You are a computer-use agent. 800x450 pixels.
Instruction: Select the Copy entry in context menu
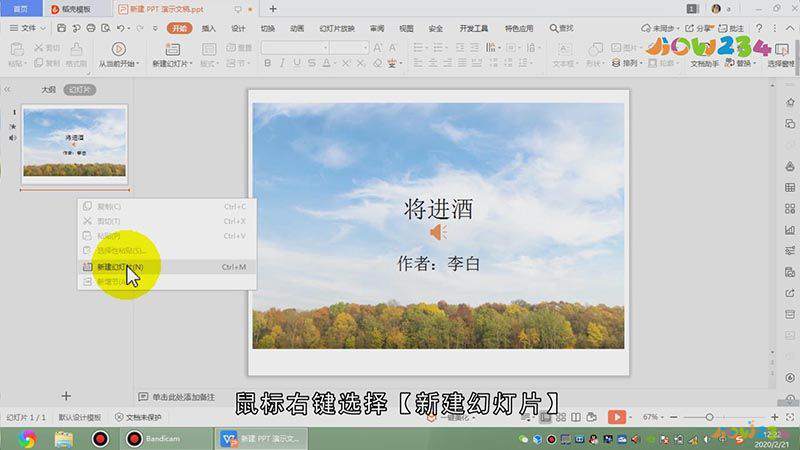167,207
